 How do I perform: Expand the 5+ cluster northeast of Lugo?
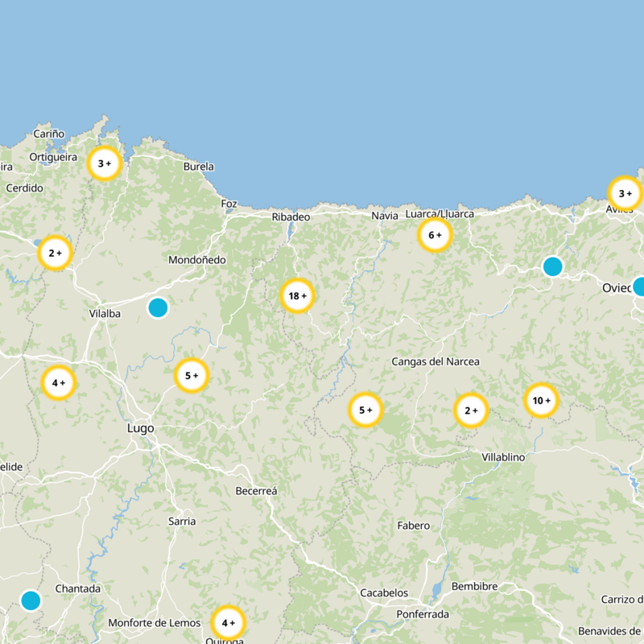click(192, 375)
